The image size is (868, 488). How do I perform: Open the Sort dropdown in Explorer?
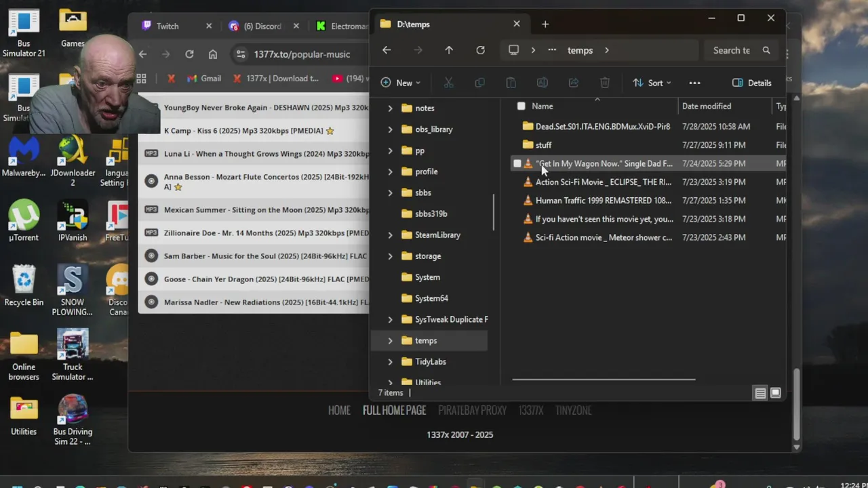click(x=652, y=83)
